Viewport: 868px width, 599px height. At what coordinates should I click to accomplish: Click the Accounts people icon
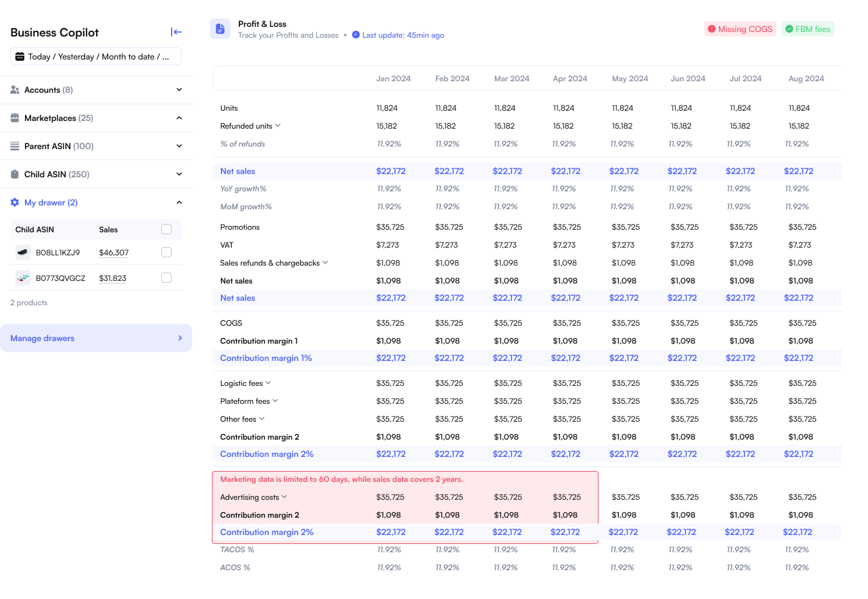point(15,90)
